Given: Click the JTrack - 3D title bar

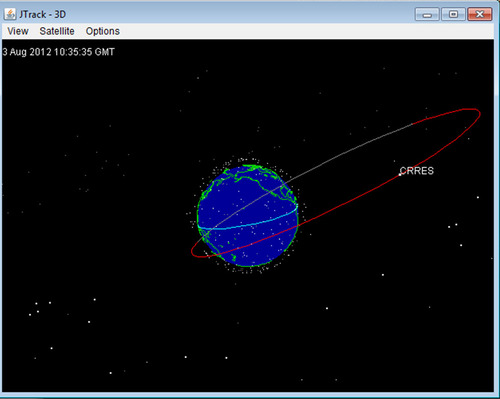Looking at the screenshot, I should coord(213,14).
